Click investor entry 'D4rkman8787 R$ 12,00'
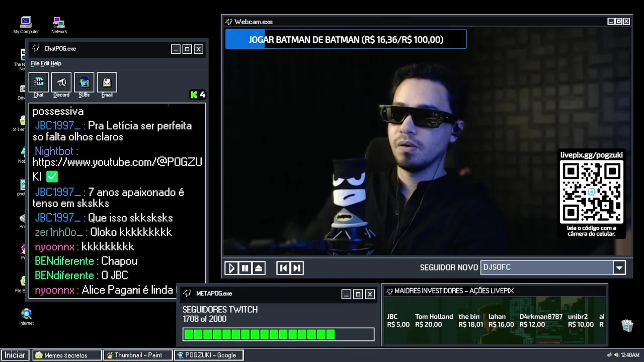 [541, 320]
